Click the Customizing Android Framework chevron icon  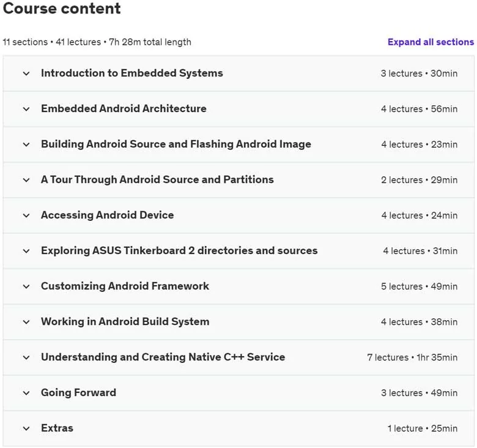point(26,286)
